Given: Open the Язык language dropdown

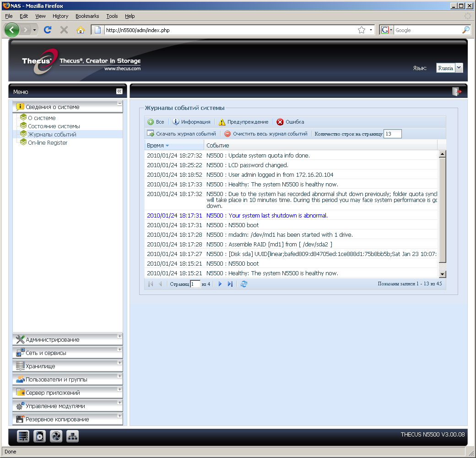Looking at the screenshot, I should coord(460,68).
